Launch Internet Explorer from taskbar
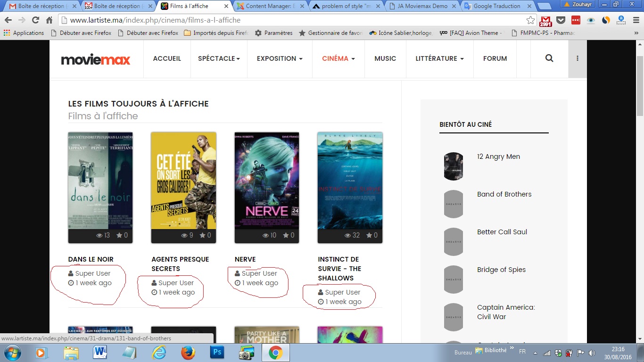The width and height of the screenshot is (644, 362). click(159, 353)
